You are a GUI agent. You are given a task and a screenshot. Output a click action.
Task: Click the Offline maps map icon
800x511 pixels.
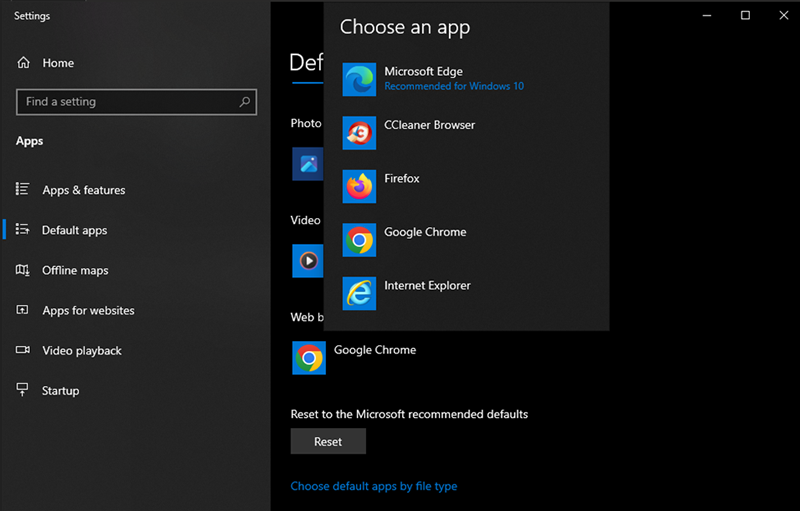coord(22,270)
